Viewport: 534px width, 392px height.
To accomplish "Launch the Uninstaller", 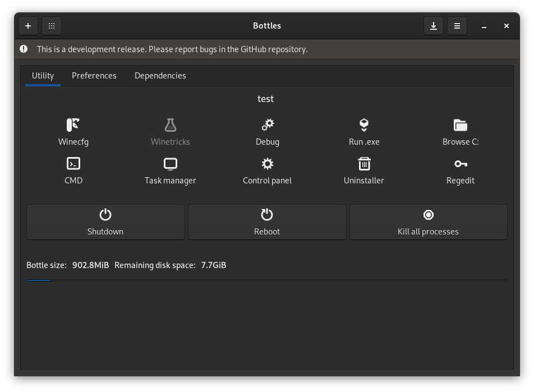I will 364,171.
